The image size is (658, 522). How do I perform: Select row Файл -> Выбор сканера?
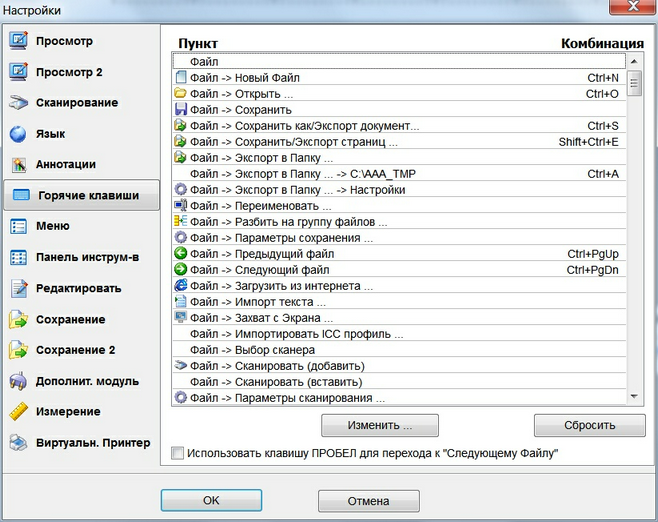point(399,350)
